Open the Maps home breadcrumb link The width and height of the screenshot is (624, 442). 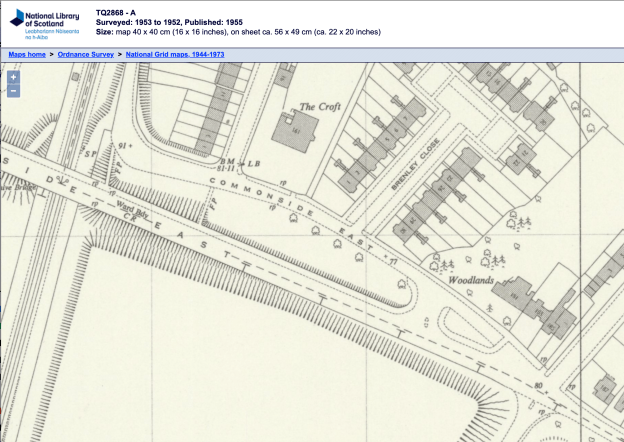27,53
